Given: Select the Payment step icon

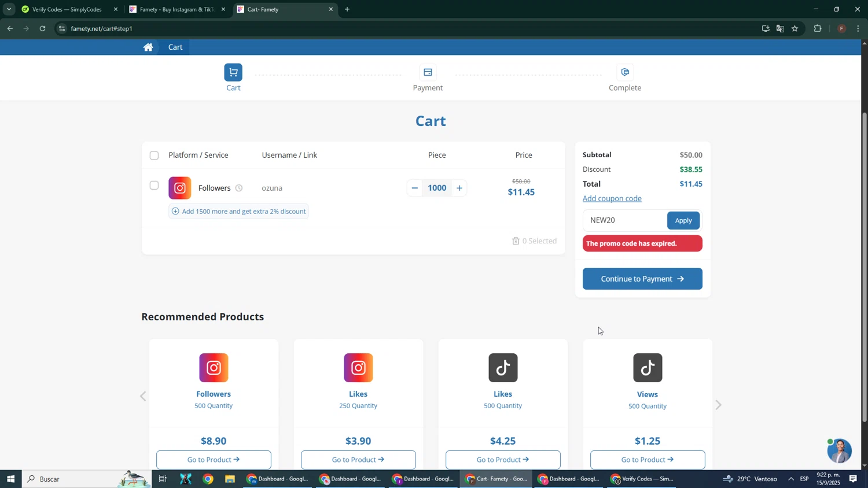Looking at the screenshot, I should [x=428, y=72].
